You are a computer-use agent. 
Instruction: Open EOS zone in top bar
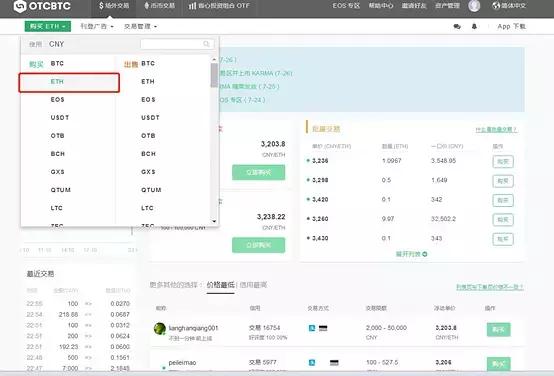[x=346, y=6]
